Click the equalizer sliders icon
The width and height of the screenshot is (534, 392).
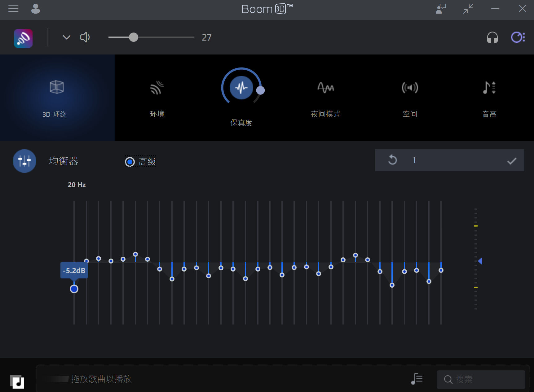tap(24, 161)
